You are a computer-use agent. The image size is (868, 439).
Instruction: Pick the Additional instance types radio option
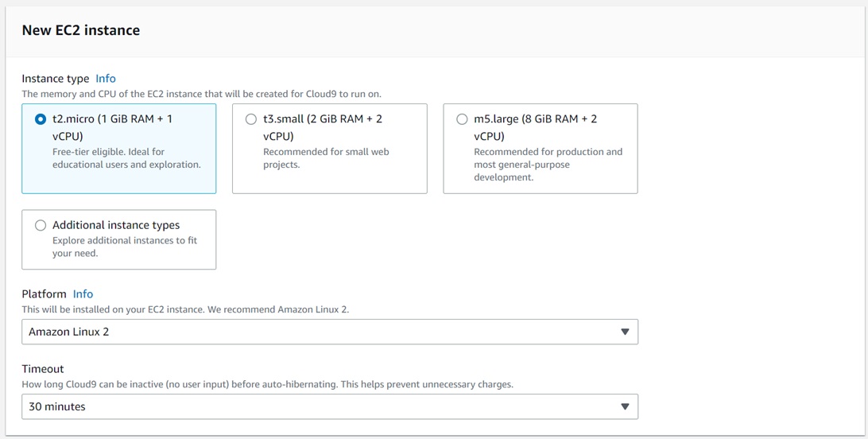[x=41, y=225]
